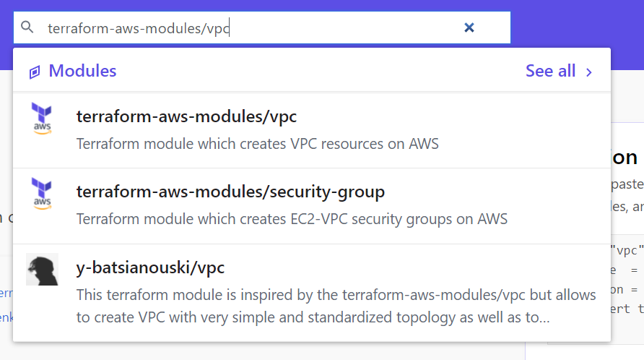
Task: Click the AWS logo beside the security-group module
Action: [42, 194]
